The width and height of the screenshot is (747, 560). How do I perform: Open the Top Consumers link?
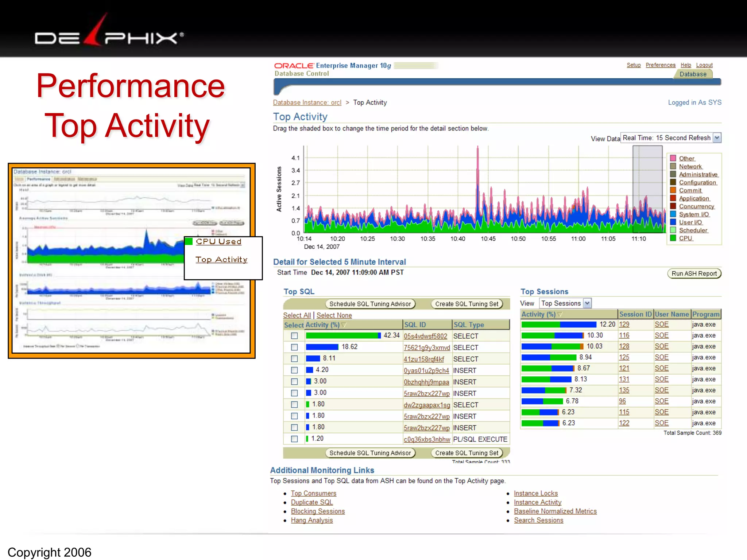point(314,493)
